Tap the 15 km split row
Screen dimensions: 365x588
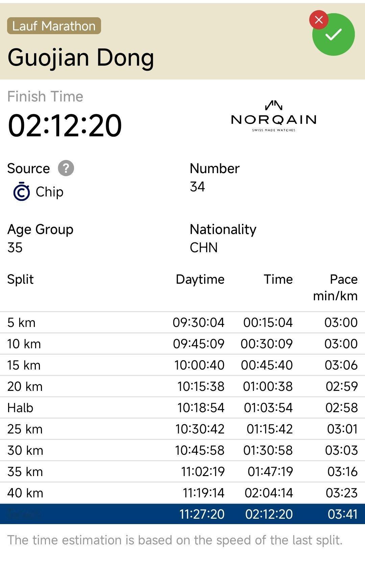coord(182,365)
